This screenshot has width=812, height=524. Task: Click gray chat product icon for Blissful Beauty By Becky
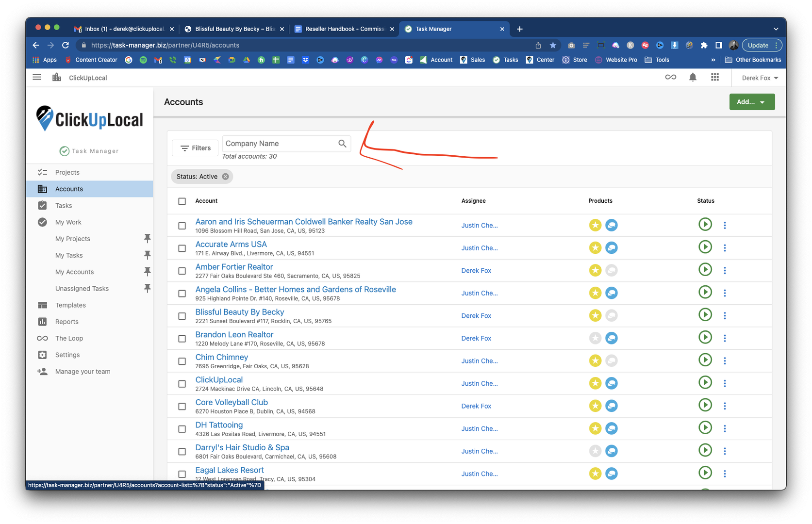[x=612, y=315]
